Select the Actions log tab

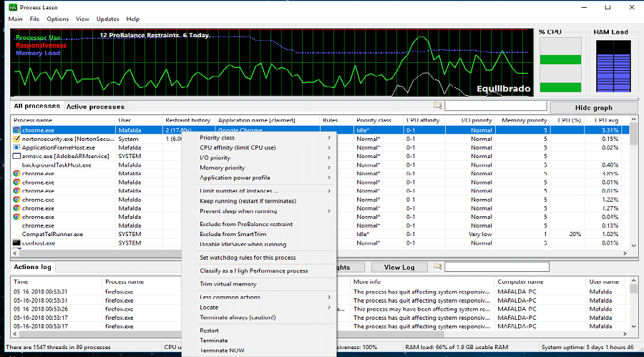(x=32, y=267)
